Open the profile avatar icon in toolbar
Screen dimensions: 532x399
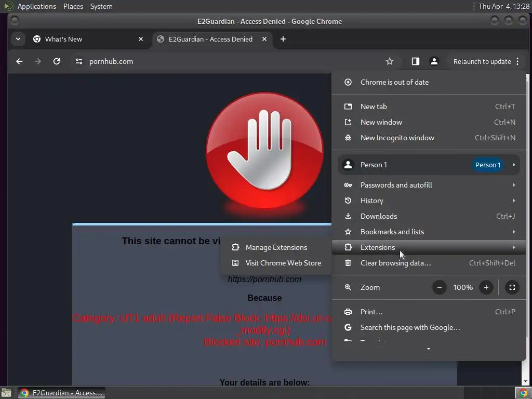(434, 61)
